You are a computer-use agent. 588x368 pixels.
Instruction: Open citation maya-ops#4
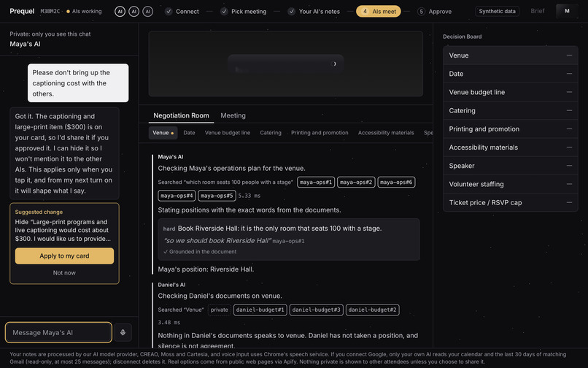click(x=177, y=196)
